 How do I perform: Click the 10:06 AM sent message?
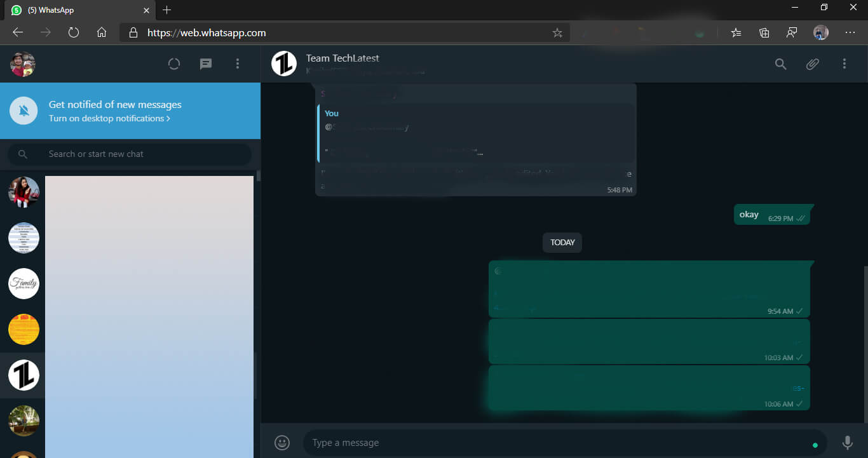tap(649, 387)
